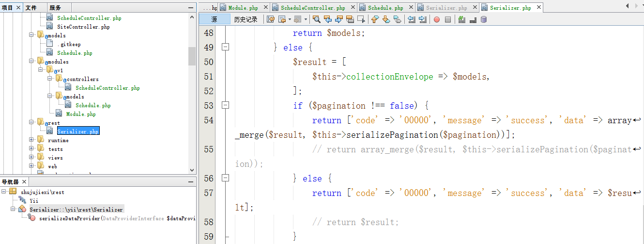This screenshot has height=244, width=644.
Task: Open the 文件 panel tab
Action: (x=31, y=8)
